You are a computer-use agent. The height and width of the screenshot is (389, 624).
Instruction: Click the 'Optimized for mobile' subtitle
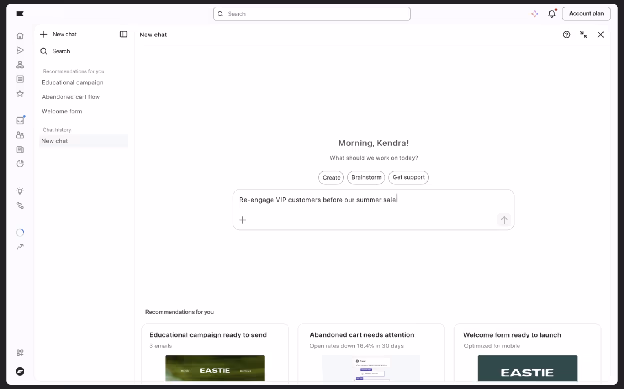tap(491, 346)
